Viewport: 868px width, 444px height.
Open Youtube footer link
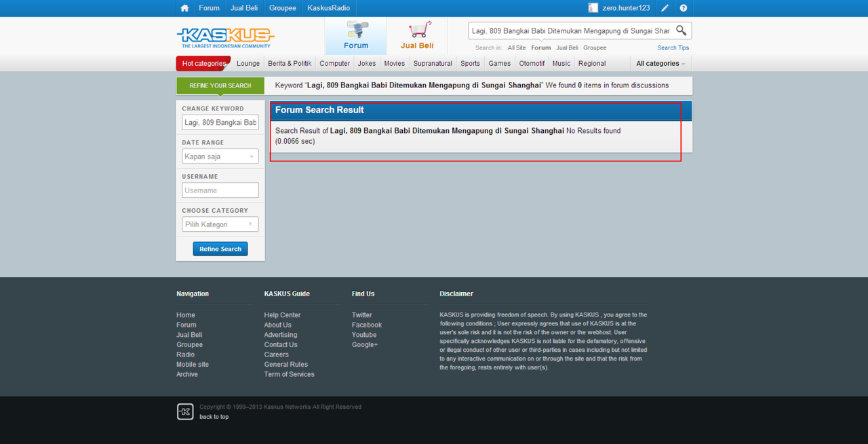coord(364,335)
